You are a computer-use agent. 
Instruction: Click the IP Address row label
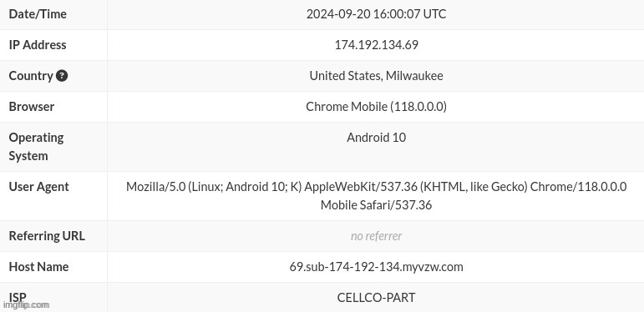tap(38, 45)
